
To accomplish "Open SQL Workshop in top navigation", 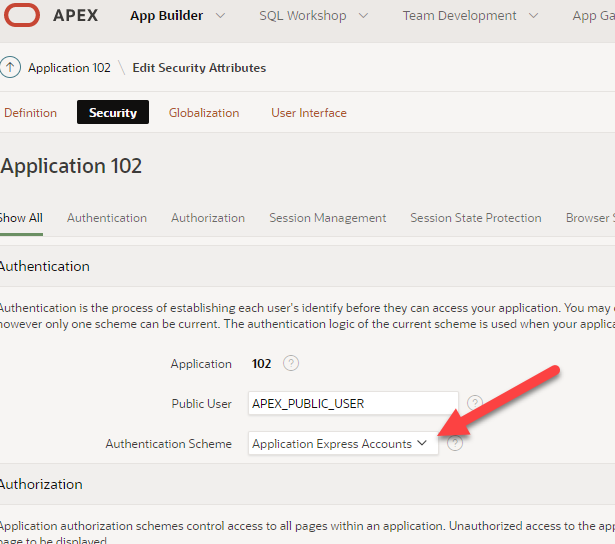I will pyautogui.click(x=303, y=16).
